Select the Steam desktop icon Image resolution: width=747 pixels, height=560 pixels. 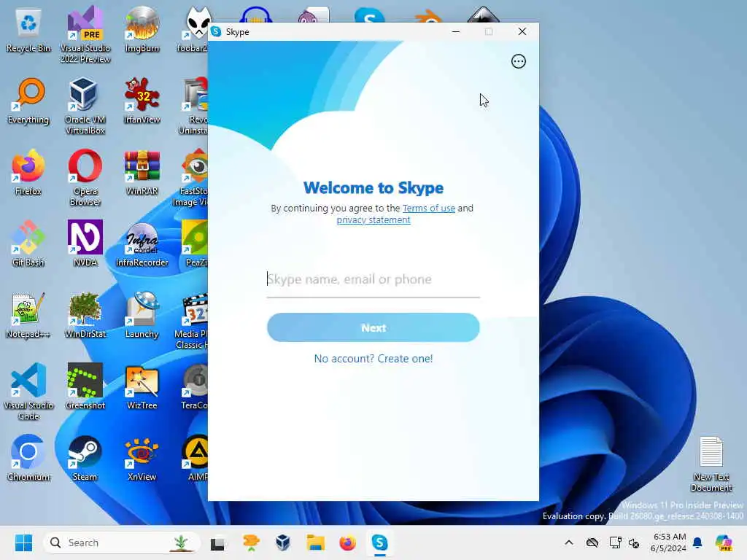coord(85,459)
